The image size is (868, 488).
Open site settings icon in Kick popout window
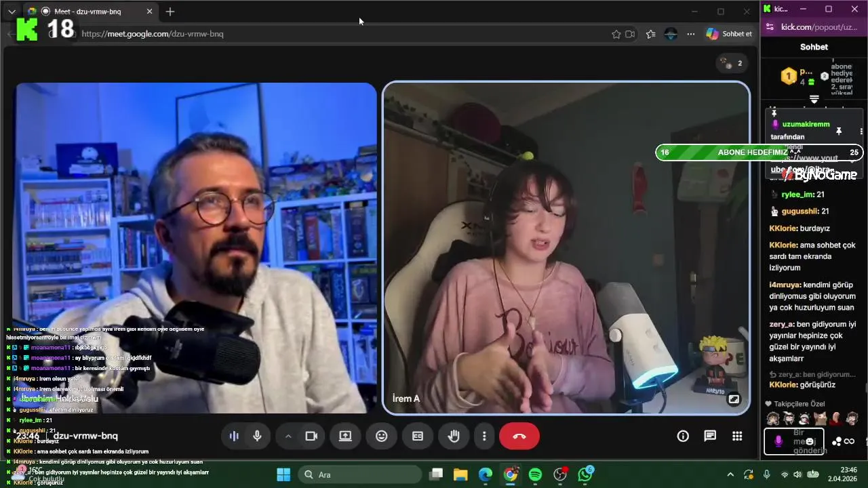[x=770, y=27]
